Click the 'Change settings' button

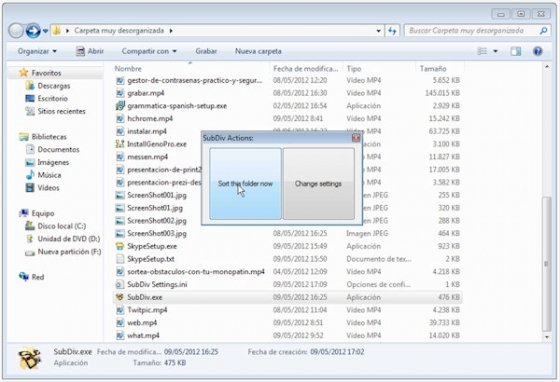[x=319, y=184]
